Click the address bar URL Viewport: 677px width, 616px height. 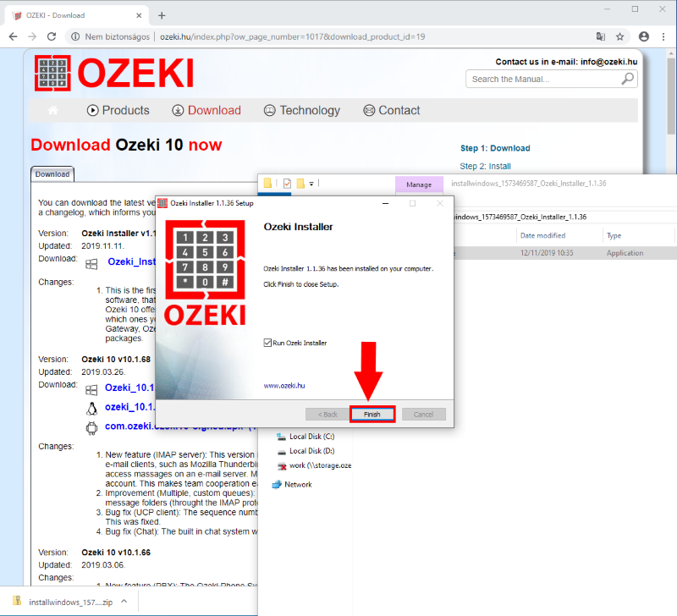[292, 36]
